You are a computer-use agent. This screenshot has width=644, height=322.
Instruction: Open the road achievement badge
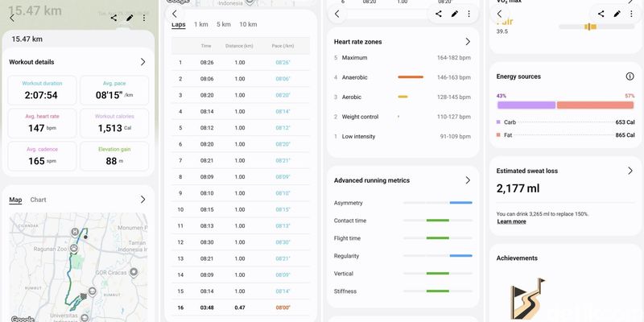click(x=527, y=298)
